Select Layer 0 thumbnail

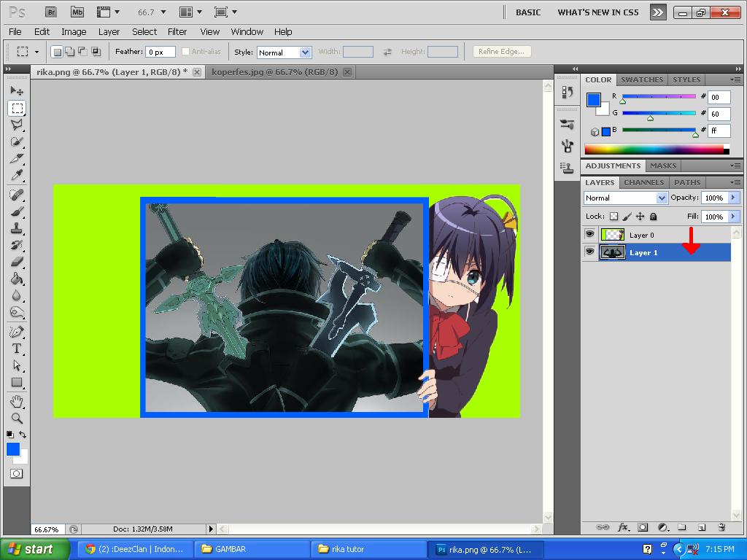coord(612,234)
